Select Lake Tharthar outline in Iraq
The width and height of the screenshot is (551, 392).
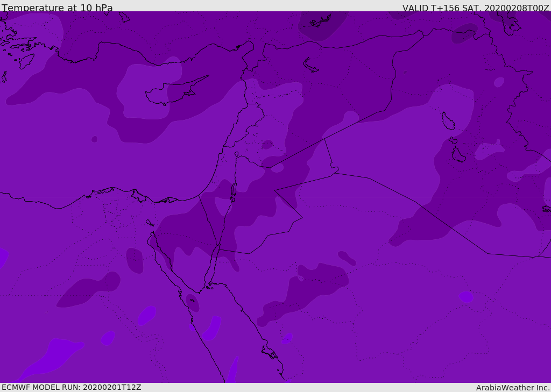pyautogui.click(x=448, y=121)
